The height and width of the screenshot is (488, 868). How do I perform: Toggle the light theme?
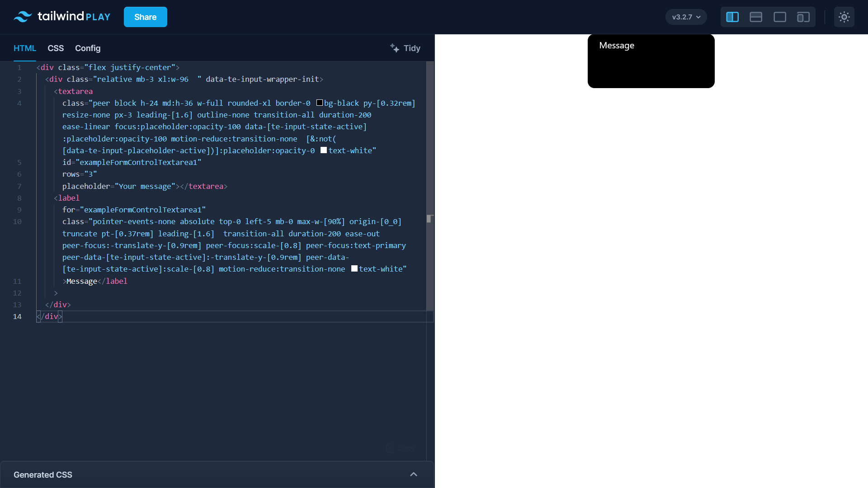coord(844,17)
